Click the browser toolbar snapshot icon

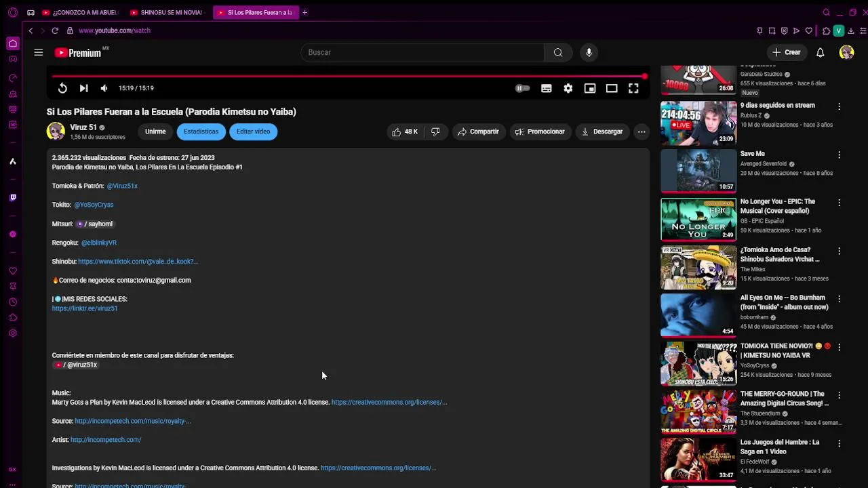pos(772,30)
